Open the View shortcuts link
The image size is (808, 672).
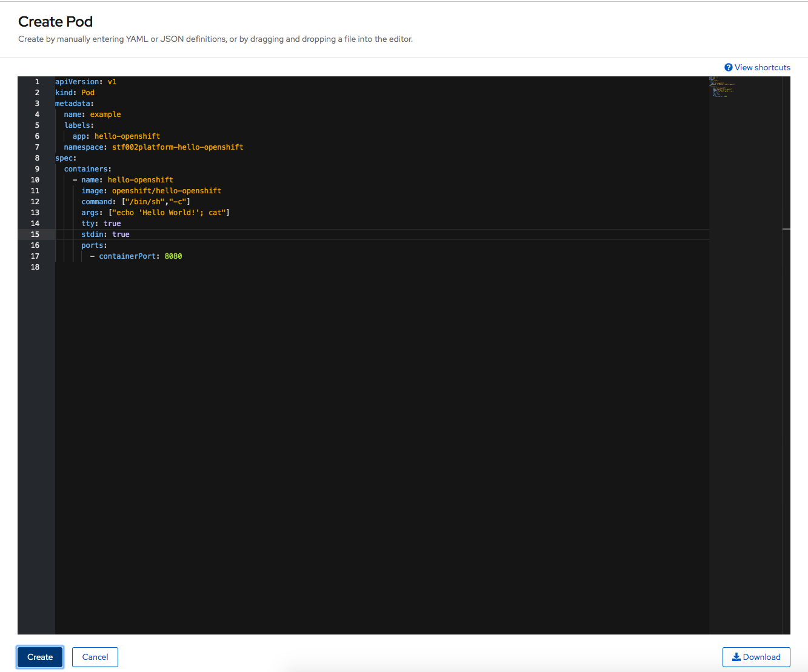(x=762, y=67)
